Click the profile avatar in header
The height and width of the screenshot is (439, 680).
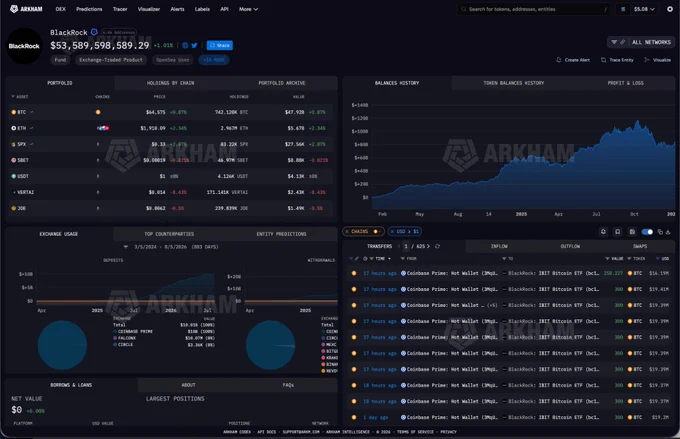point(670,9)
